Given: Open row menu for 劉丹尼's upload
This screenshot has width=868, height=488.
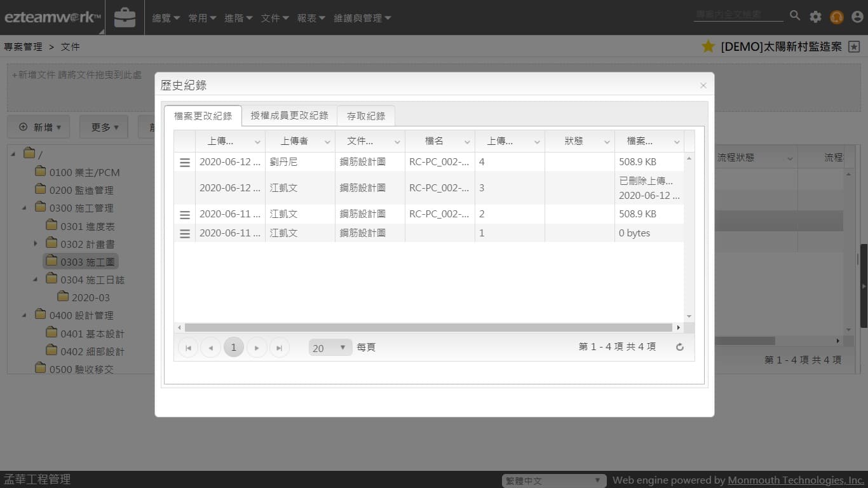Looking at the screenshot, I should click(185, 163).
